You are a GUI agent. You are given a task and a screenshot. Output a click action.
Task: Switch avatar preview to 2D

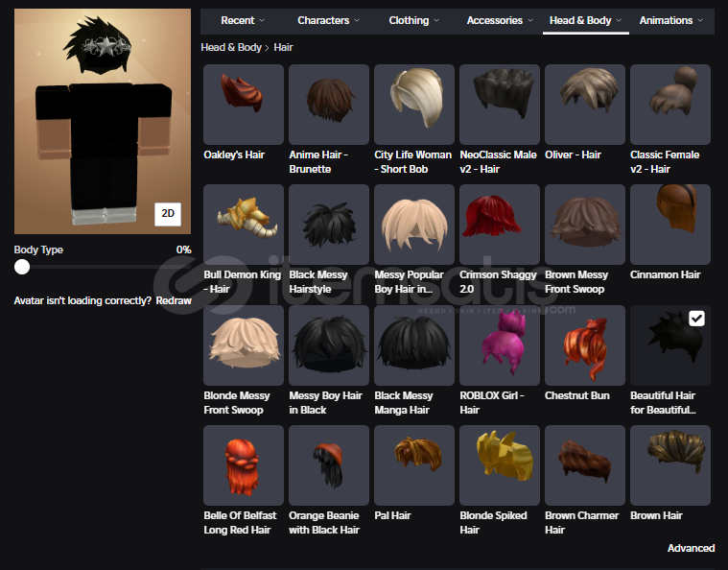(168, 214)
